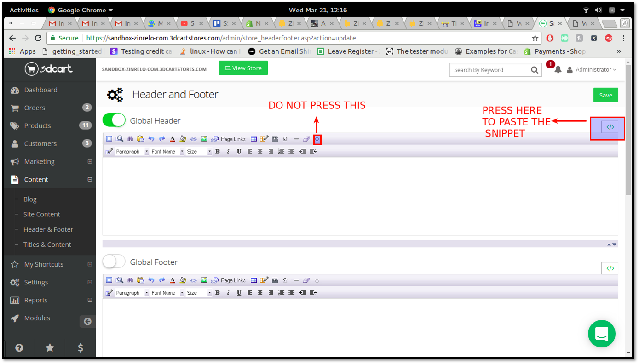This screenshot has height=364, width=639.
Task: Apply italic in Global Header editor
Action: click(228, 151)
